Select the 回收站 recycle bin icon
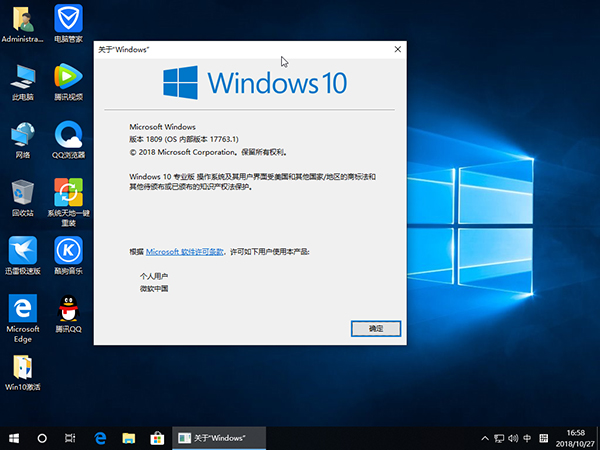600x450 pixels. [23, 198]
